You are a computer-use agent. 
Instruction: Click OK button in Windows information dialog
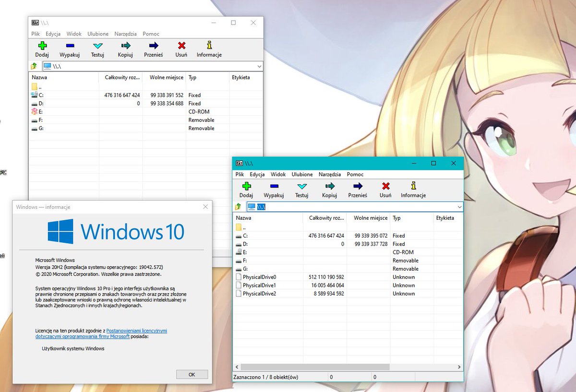(x=192, y=374)
